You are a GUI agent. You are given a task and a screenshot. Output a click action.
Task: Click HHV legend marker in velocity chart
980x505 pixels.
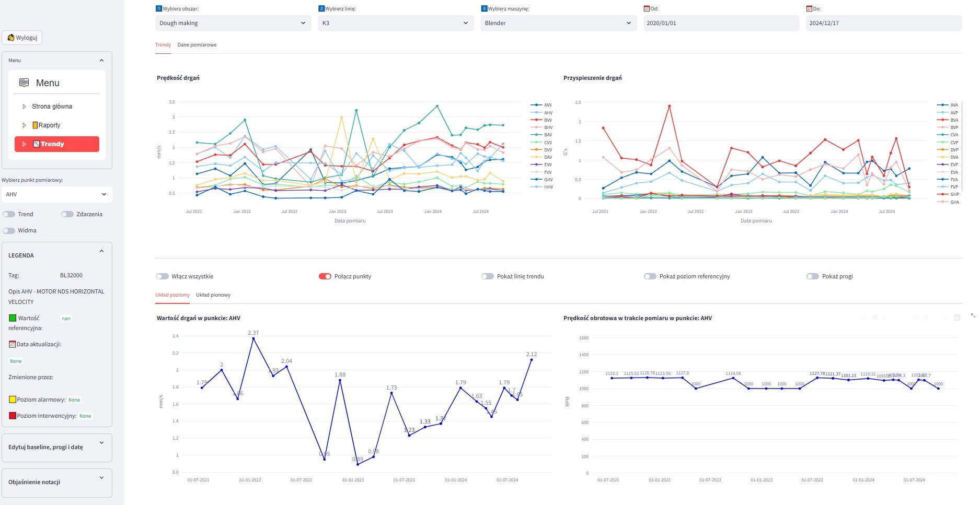536,187
